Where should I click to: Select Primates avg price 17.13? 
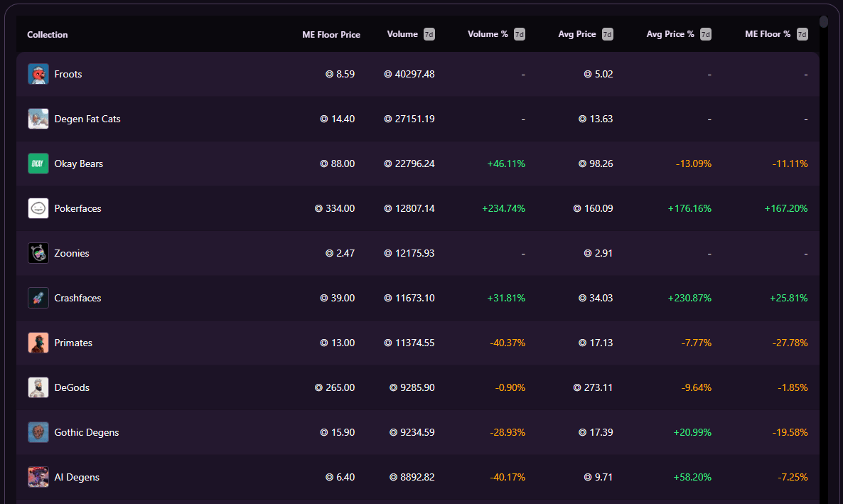[x=596, y=343]
